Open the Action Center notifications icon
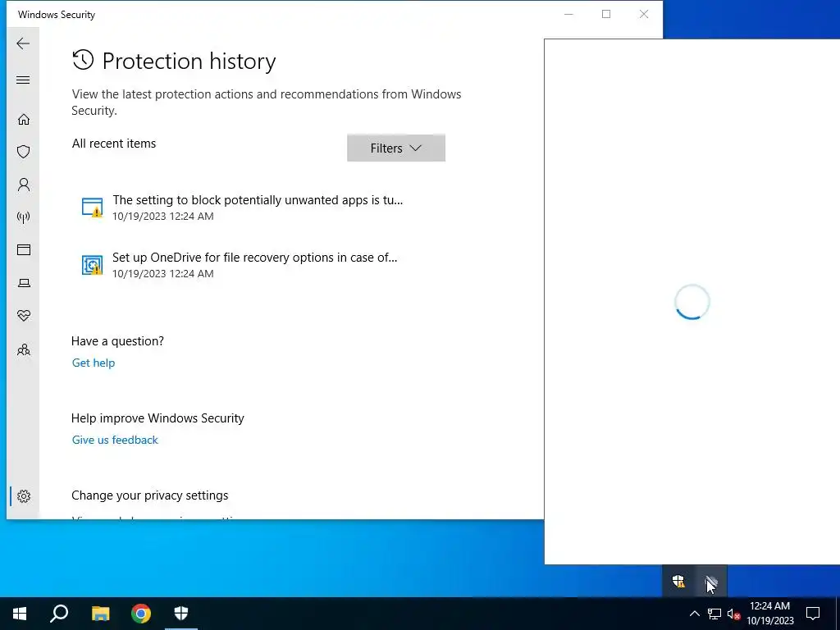Image resolution: width=840 pixels, height=630 pixels. coord(813,614)
